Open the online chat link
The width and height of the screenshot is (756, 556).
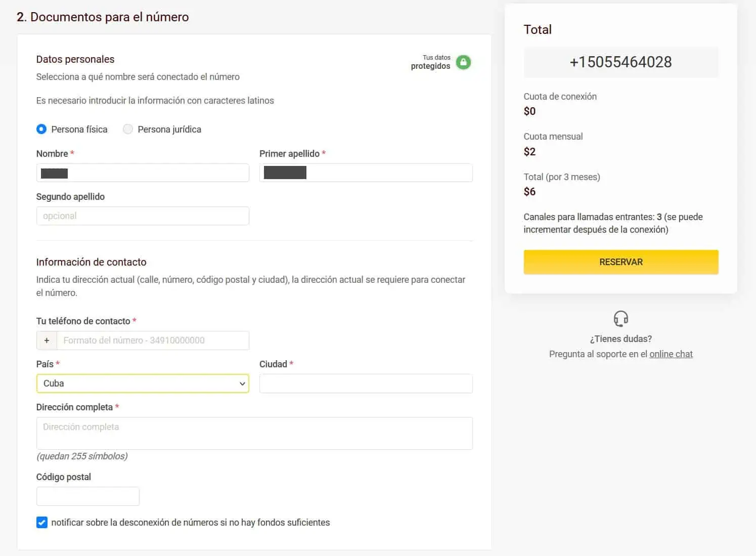pyautogui.click(x=671, y=354)
